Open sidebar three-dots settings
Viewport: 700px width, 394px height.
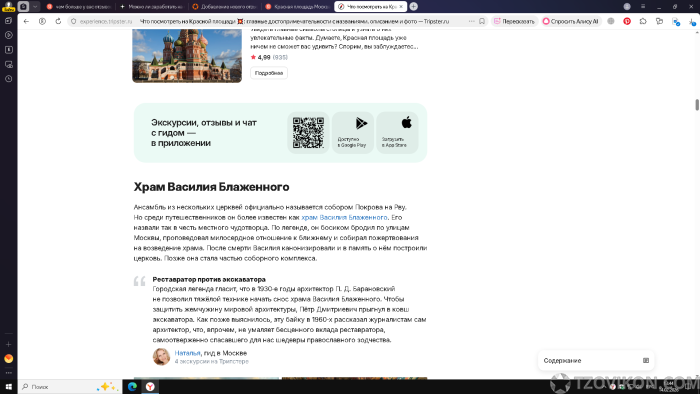8,373
